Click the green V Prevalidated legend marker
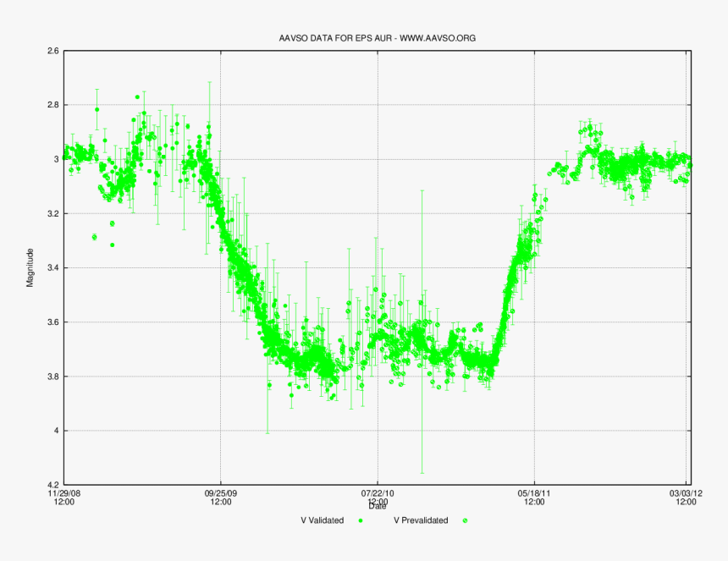Image resolution: width=728 pixels, height=561 pixels. [463, 520]
